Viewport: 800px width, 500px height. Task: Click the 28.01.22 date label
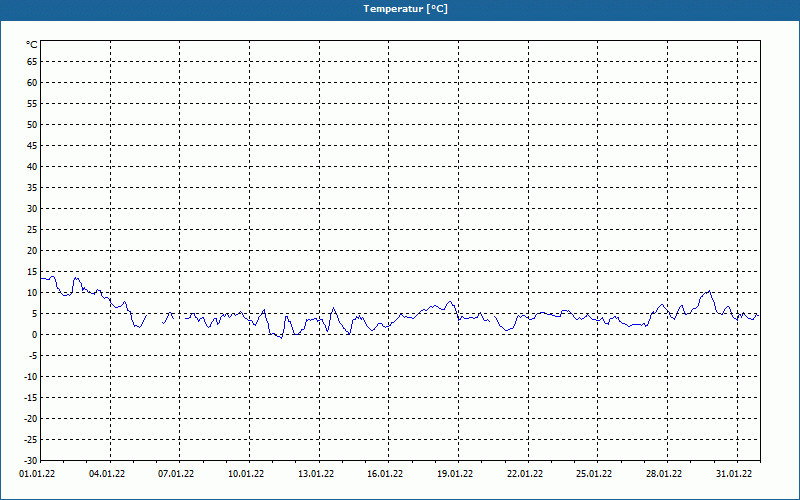point(664,474)
